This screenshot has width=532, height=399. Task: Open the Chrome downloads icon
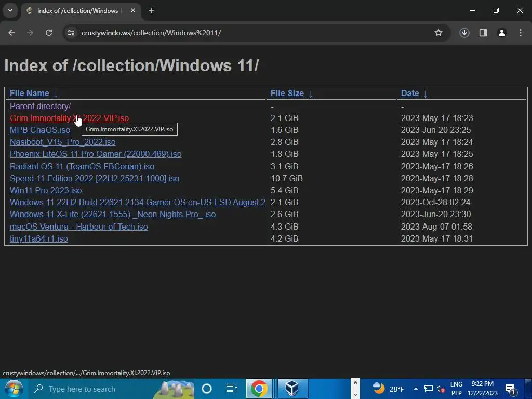464,33
